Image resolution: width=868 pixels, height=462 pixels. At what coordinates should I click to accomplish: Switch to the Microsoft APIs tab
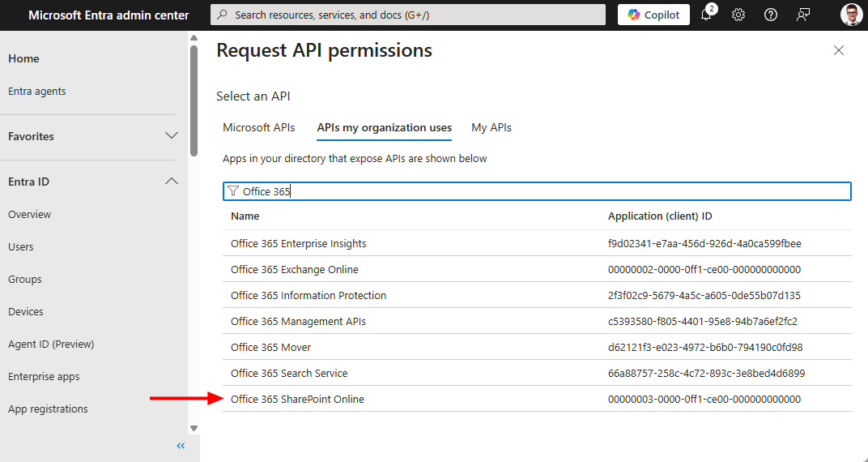pos(259,127)
